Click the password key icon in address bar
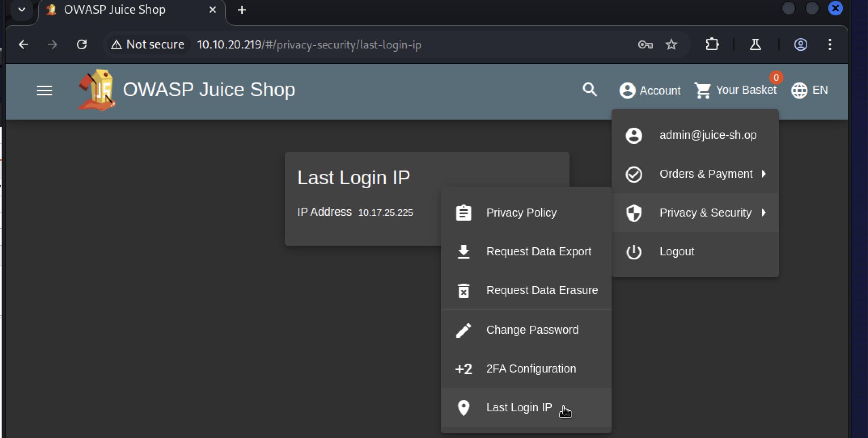This screenshot has width=868, height=438. [645, 44]
